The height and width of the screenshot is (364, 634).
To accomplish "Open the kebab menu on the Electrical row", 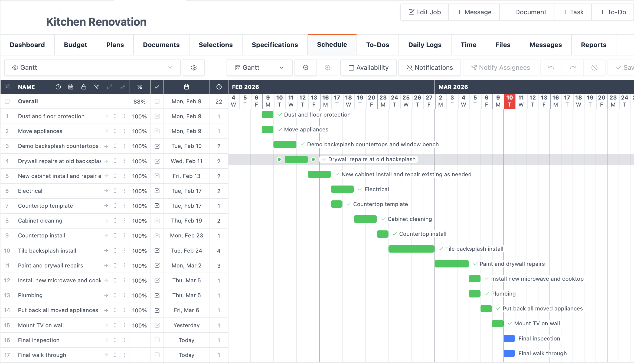I will coord(124,191).
